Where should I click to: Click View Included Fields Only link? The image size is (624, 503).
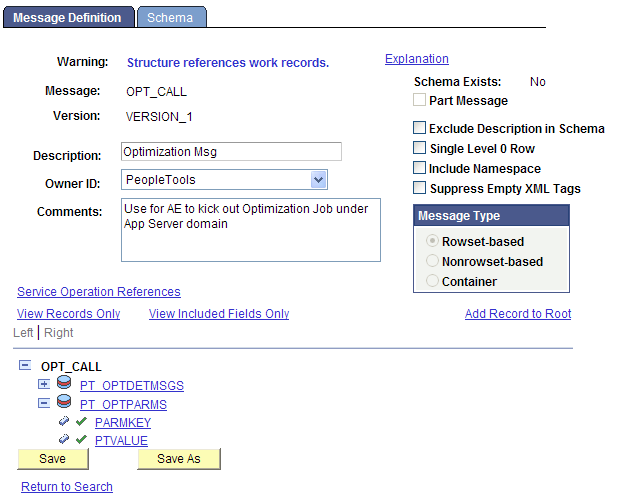coord(219,314)
